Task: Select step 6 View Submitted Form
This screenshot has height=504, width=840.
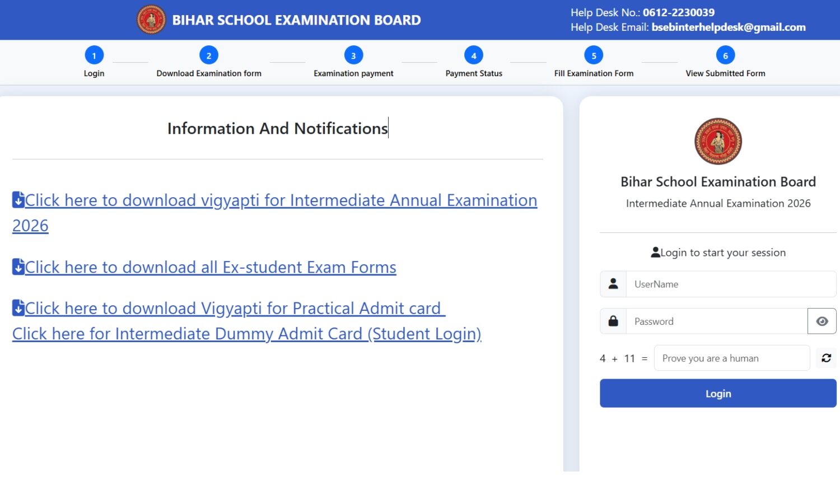Action: point(725,55)
